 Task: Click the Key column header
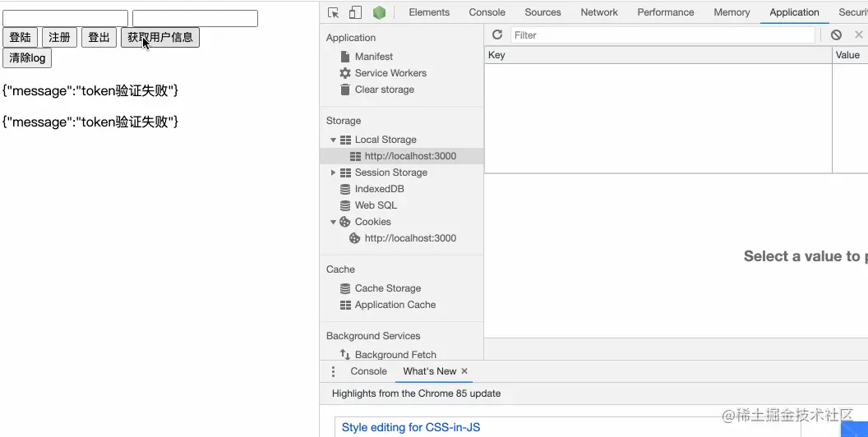pos(658,55)
